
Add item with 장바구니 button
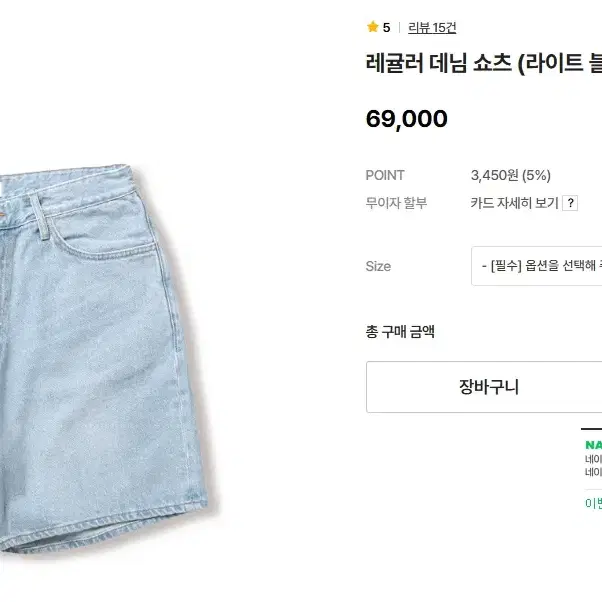click(x=484, y=387)
